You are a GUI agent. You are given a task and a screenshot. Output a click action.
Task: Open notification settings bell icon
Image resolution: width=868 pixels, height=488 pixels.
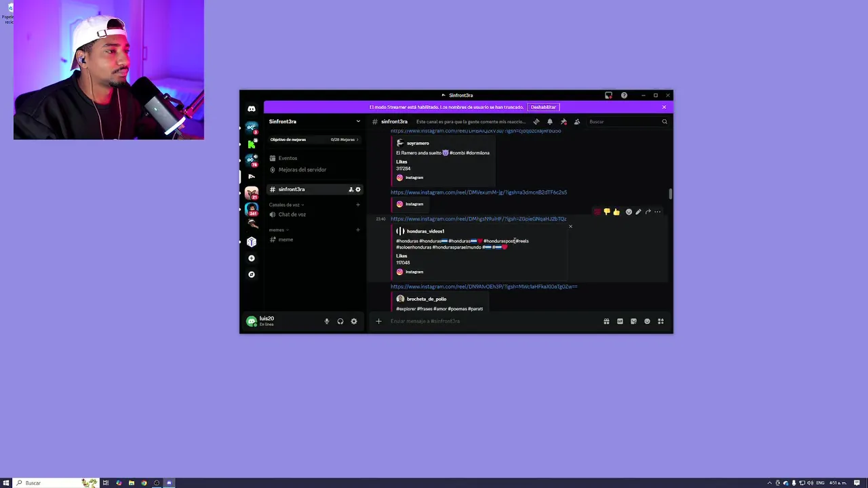point(550,122)
